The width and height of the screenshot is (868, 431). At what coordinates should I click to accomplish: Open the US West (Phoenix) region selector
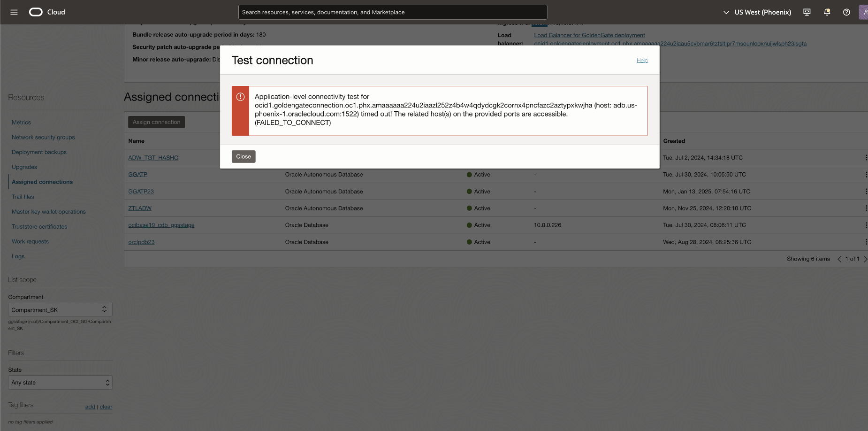[757, 12]
